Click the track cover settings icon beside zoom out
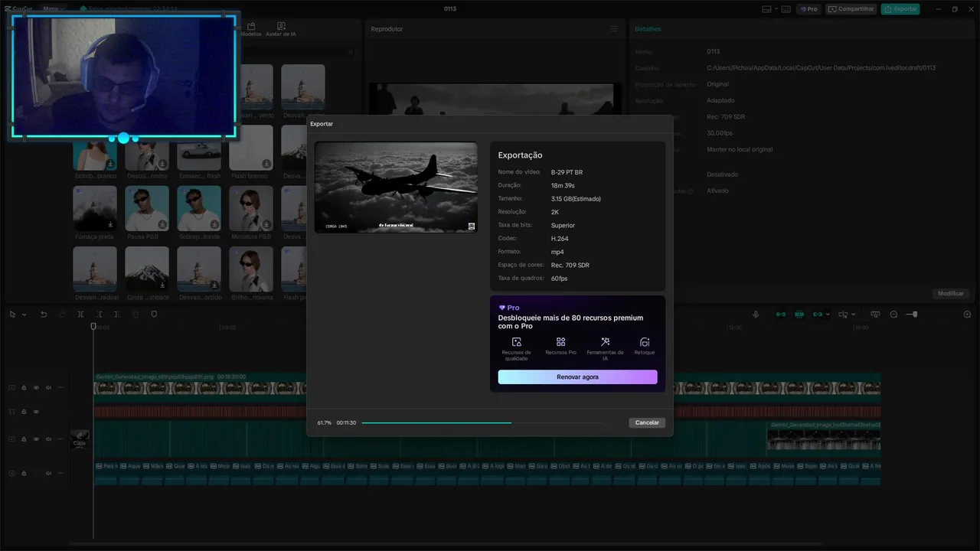980x551 pixels. [x=874, y=315]
